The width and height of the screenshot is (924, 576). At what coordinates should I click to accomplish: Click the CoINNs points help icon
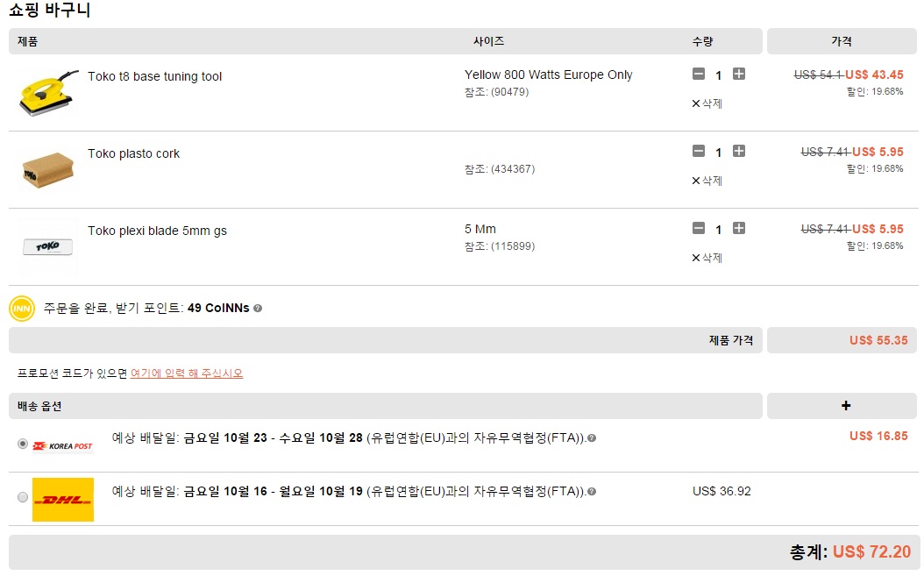coord(258,309)
